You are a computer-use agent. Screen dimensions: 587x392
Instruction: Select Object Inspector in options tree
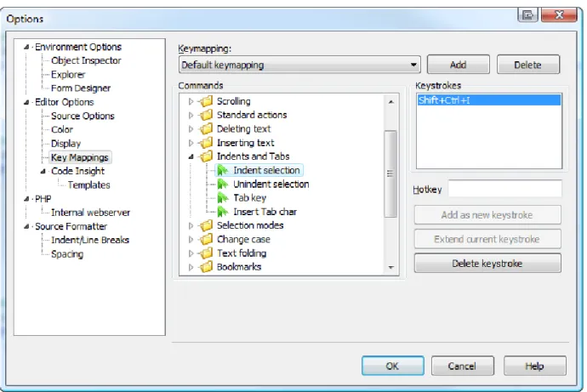pyautogui.click(x=86, y=60)
